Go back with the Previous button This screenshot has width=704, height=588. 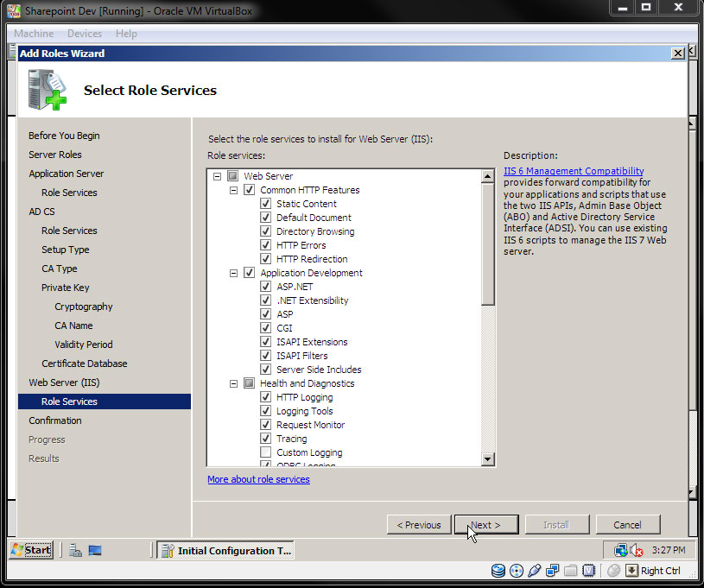[x=419, y=525]
